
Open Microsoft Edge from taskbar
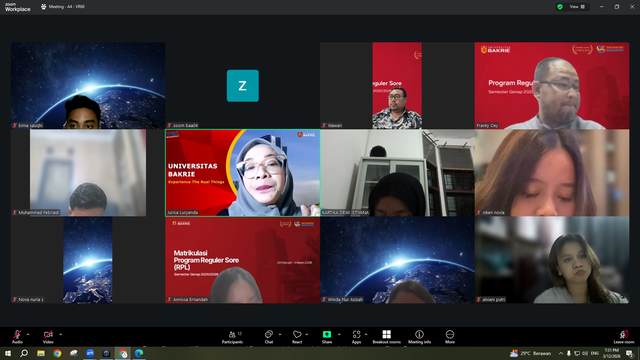(139, 353)
